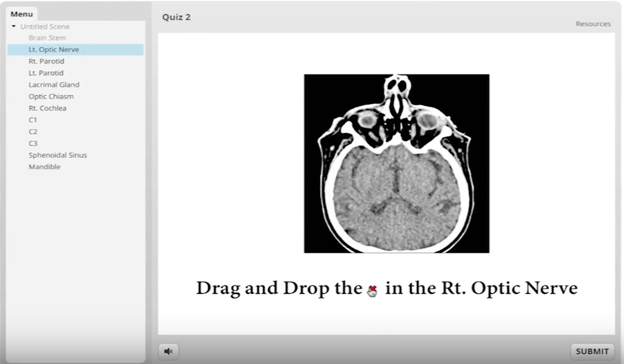
Task: Select Brain Stem in the menu
Action: (x=47, y=38)
